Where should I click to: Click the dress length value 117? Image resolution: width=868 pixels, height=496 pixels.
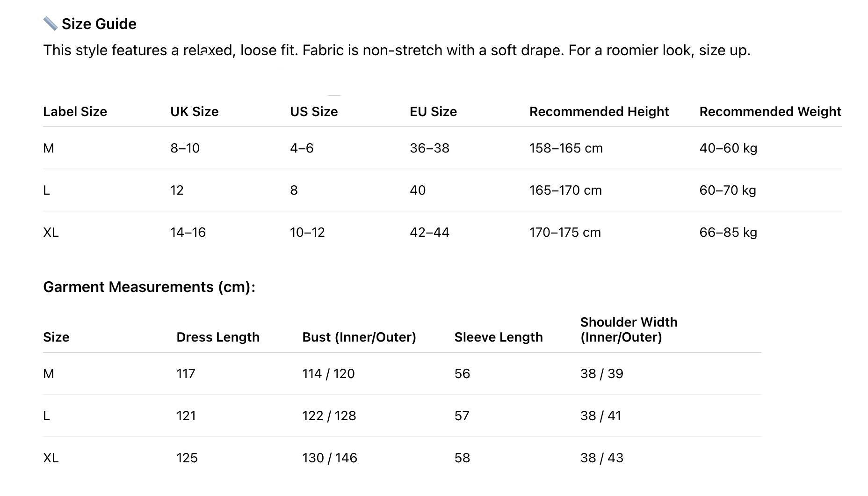point(186,374)
